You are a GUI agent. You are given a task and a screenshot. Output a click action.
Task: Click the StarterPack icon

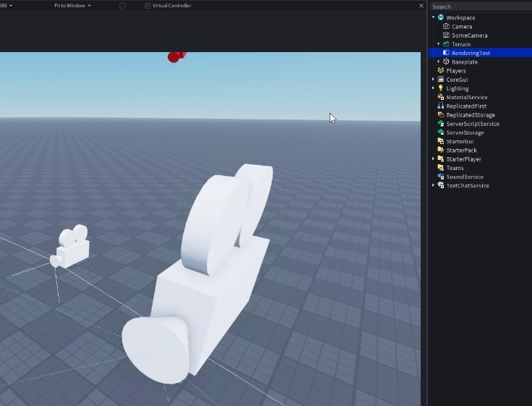pos(441,150)
